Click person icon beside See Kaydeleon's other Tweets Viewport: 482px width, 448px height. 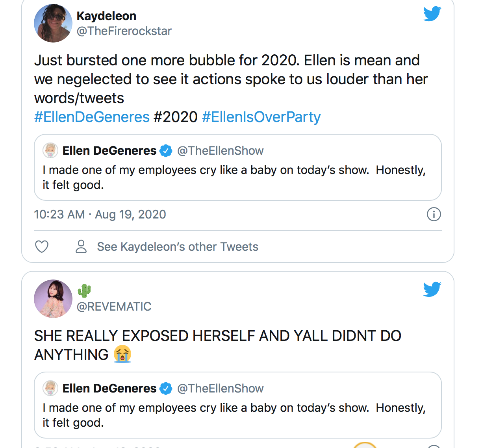pos(81,246)
